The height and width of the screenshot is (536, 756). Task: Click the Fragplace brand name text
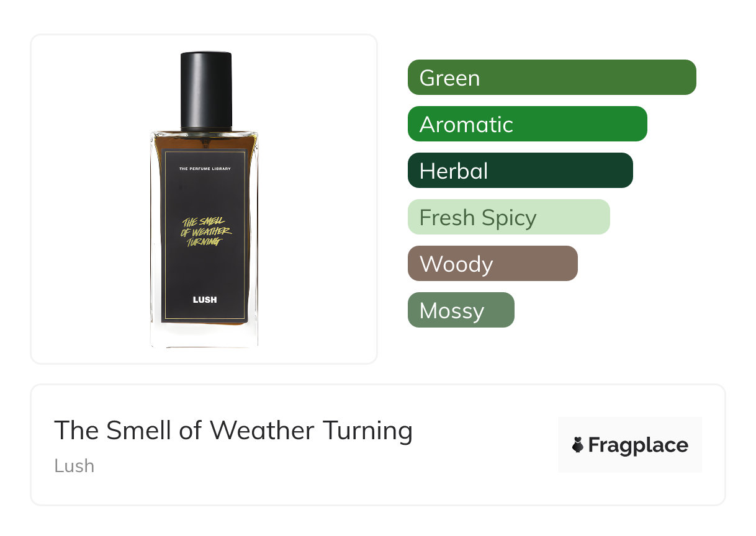638,445
